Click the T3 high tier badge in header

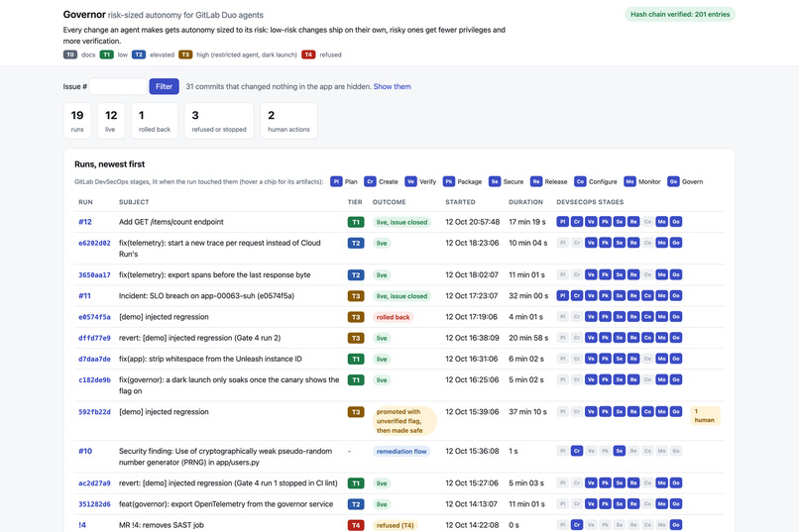185,54
